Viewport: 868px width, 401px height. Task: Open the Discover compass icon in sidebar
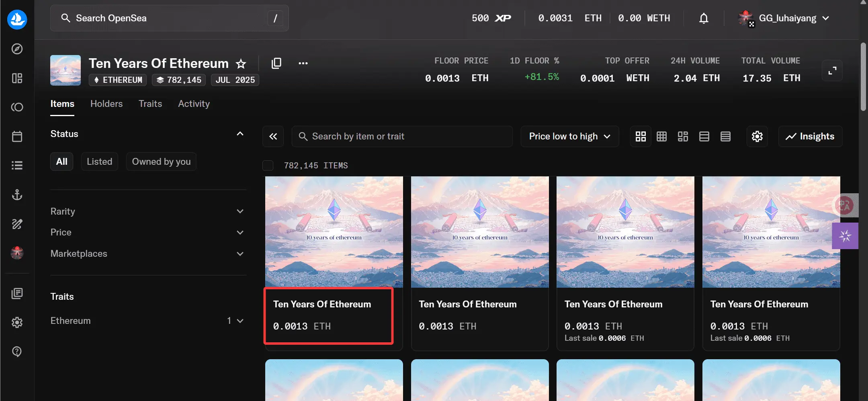pyautogui.click(x=17, y=49)
